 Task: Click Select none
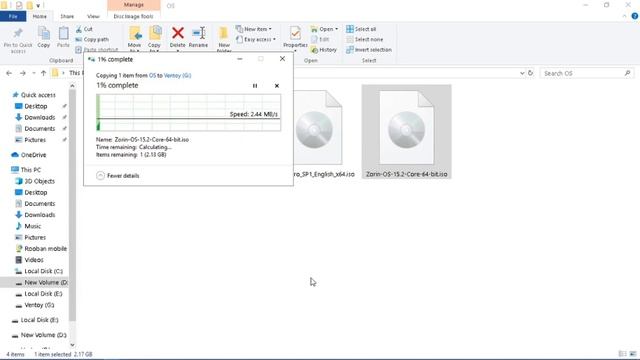click(364, 40)
